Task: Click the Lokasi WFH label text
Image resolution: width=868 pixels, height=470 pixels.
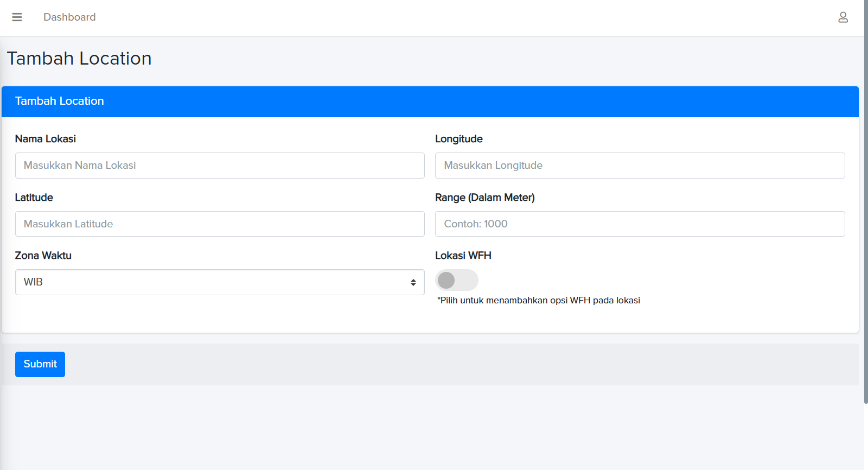Action: pyautogui.click(x=463, y=256)
